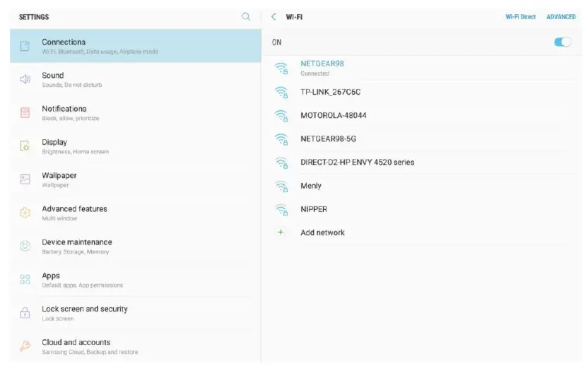The height and width of the screenshot is (378, 588).
Task: Click the Apps four-circles icon
Action: [x=25, y=279]
